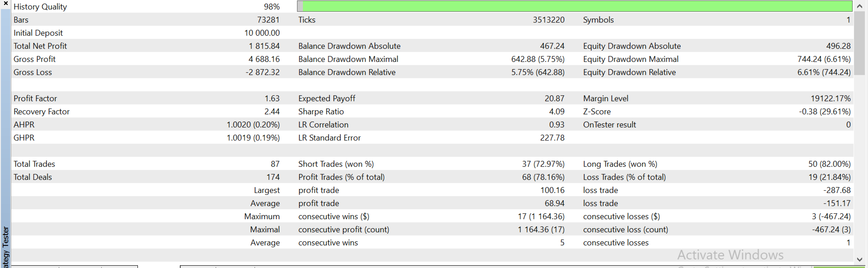Select the vertical Strategy Tester label
Image resolution: width=868 pixels, height=268 pixels.
click(x=5, y=246)
